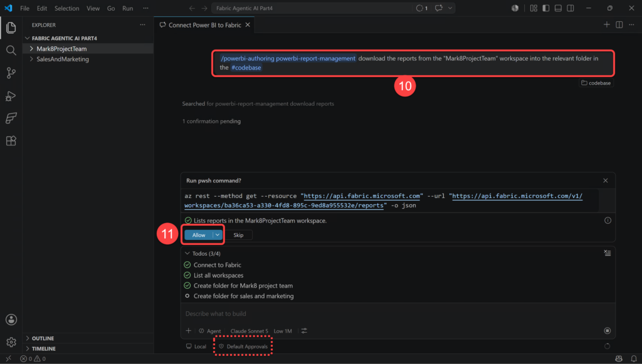This screenshot has height=364, width=642.
Task: Open editor More Actions ellipsis
Action: click(632, 25)
